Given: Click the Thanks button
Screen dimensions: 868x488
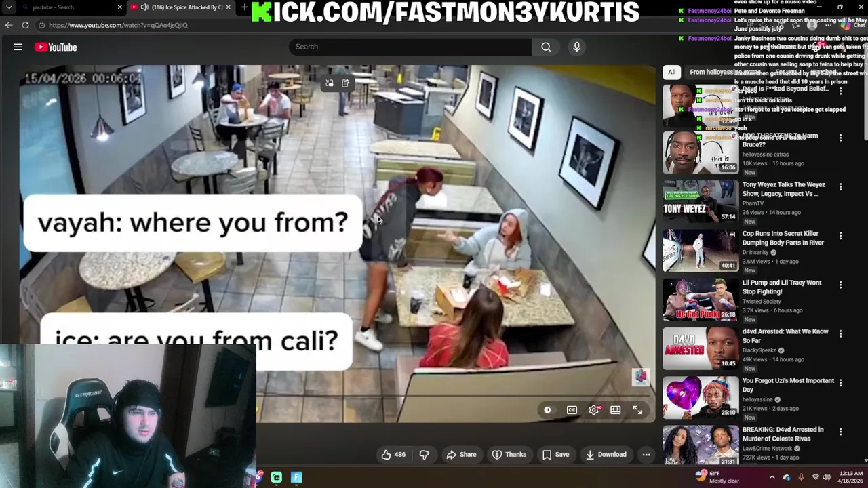Looking at the screenshot, I should [509, 455].
